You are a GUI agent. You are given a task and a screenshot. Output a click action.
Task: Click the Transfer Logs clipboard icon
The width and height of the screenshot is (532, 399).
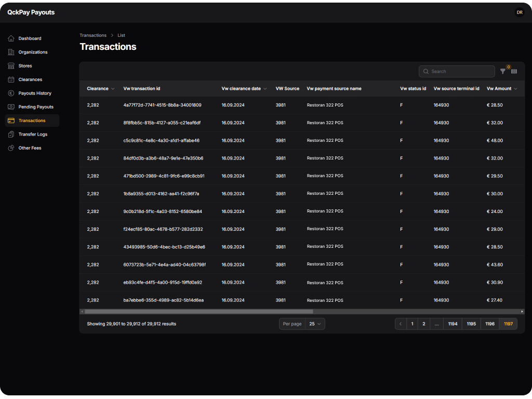(x=11, y=135)
